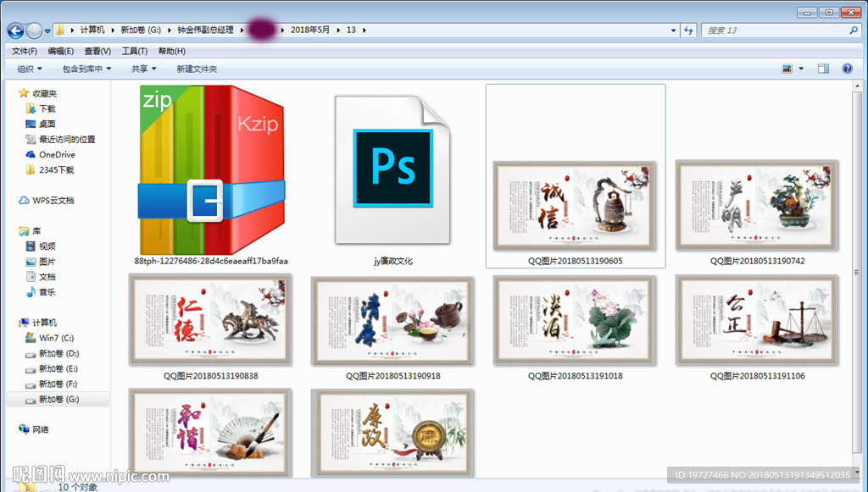The width and height of the screenshot is (868, 492).
Task: Click 2018年5月 in the address path
Action: coord(310,30)
